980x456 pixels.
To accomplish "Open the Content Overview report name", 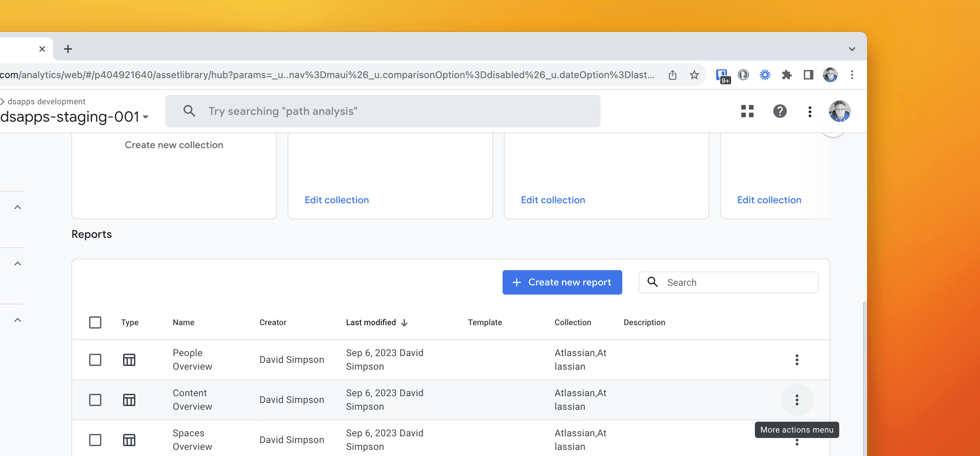I will (x=192, y=400).
